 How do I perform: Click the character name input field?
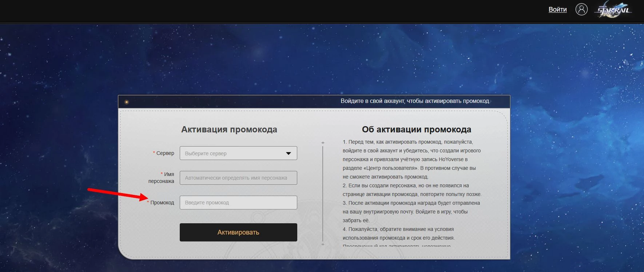pos(238,178)
